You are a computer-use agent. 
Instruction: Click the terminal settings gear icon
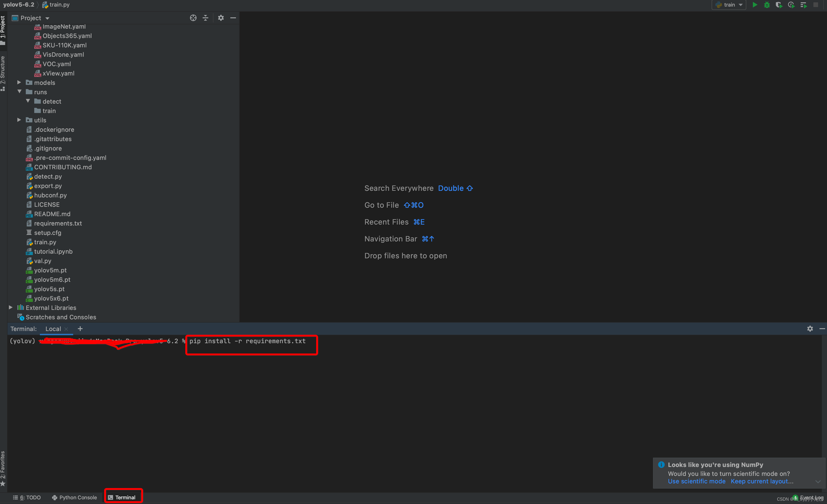click(x=810, y=329)
